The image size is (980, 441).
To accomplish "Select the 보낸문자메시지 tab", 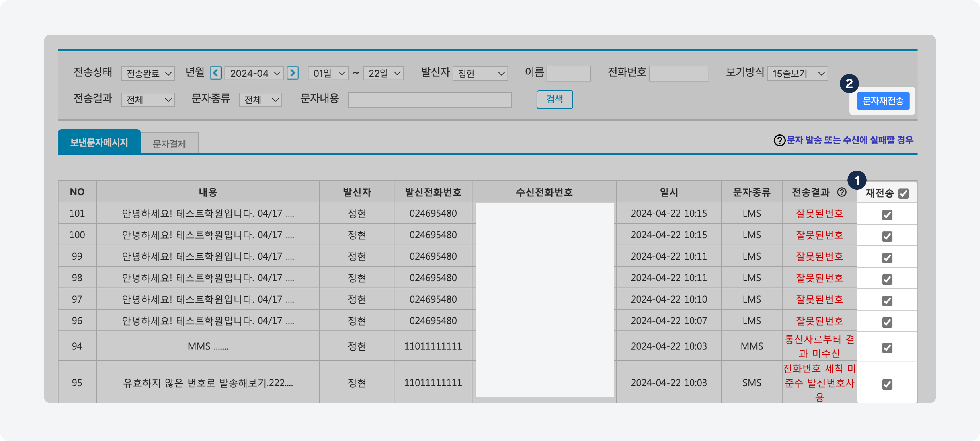I will coord(99,143).
